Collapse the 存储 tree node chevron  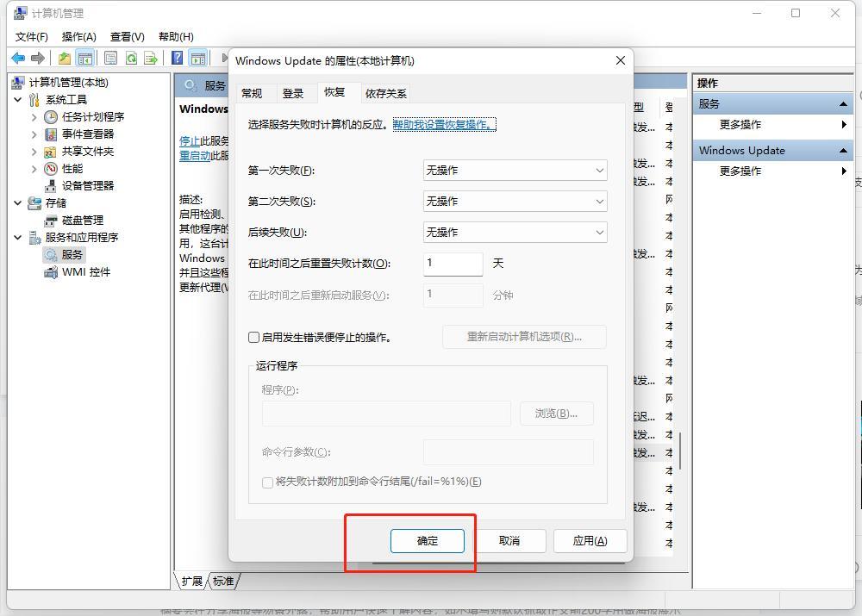pos(17,203)
